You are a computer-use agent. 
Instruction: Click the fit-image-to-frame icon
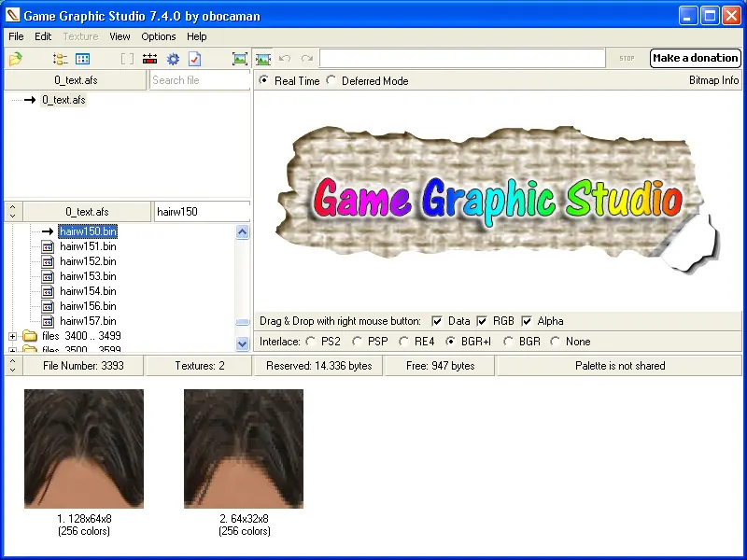click(240, 59)
